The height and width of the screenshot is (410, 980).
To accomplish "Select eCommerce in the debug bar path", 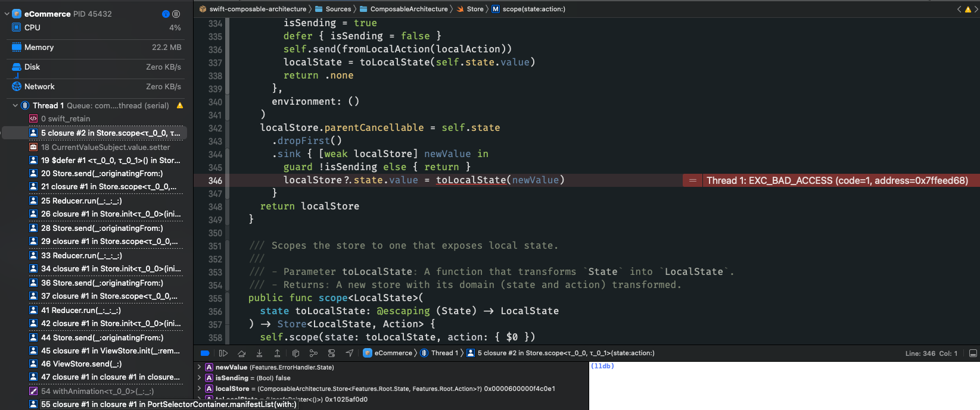I will coord(388,353).
